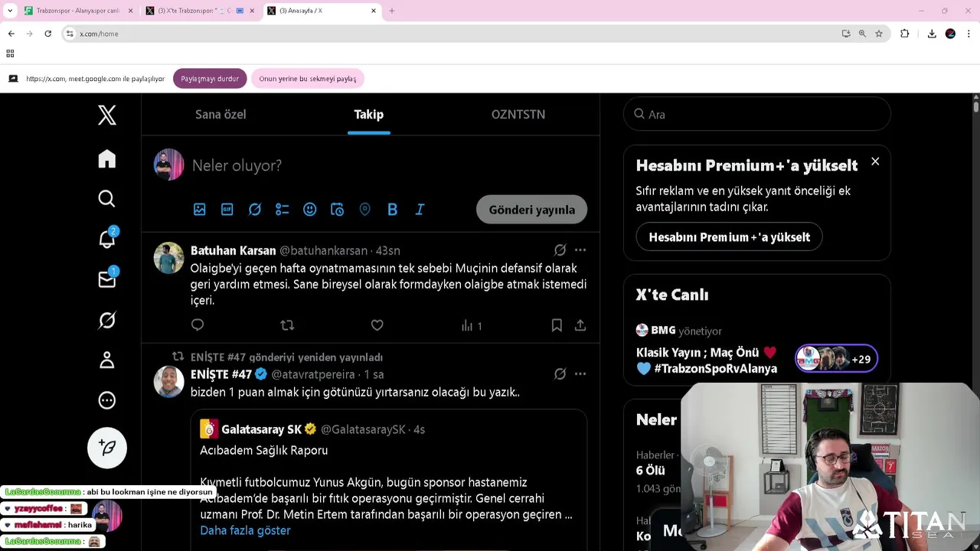Open tab search dropdown arrow

[10, 11]
